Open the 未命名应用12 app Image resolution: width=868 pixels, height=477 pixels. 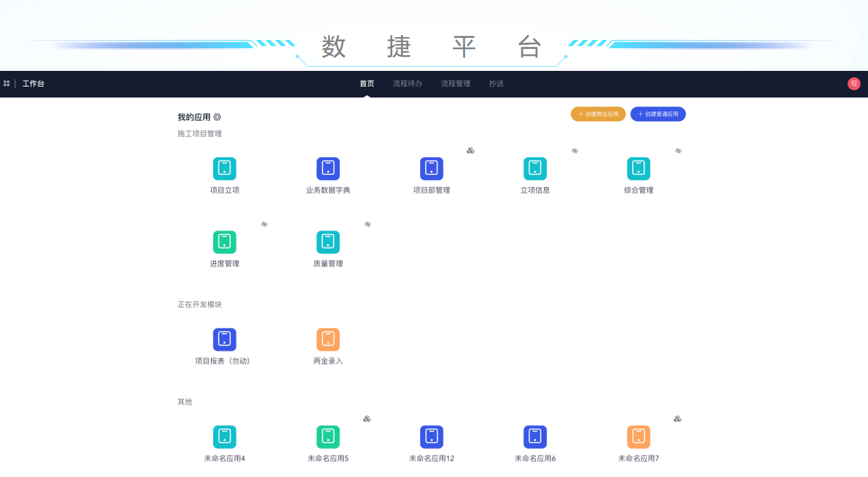tap(431, 437)
